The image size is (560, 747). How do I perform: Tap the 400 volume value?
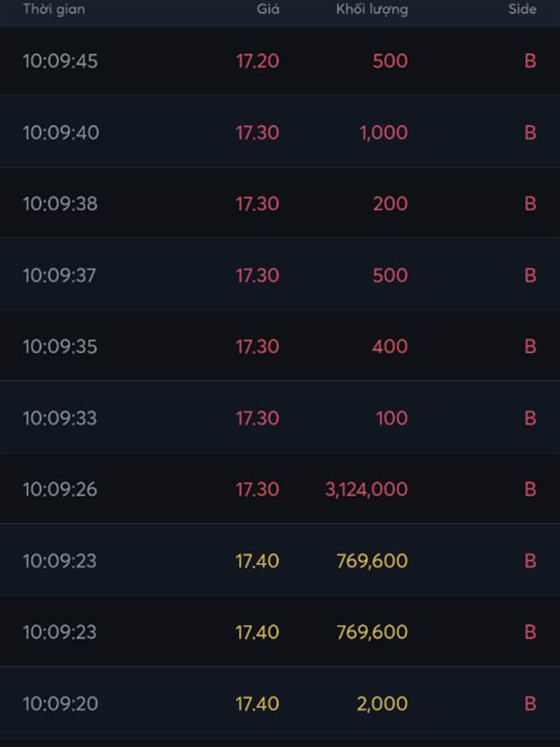(390, 346)
